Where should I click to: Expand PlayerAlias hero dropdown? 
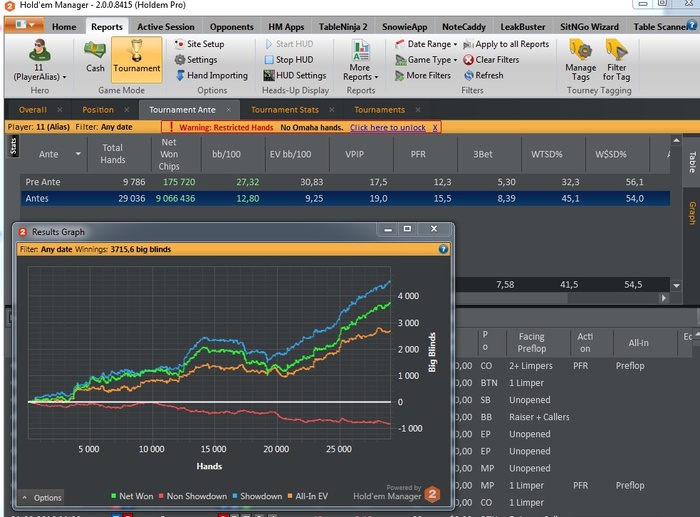(x=65, y=77)
